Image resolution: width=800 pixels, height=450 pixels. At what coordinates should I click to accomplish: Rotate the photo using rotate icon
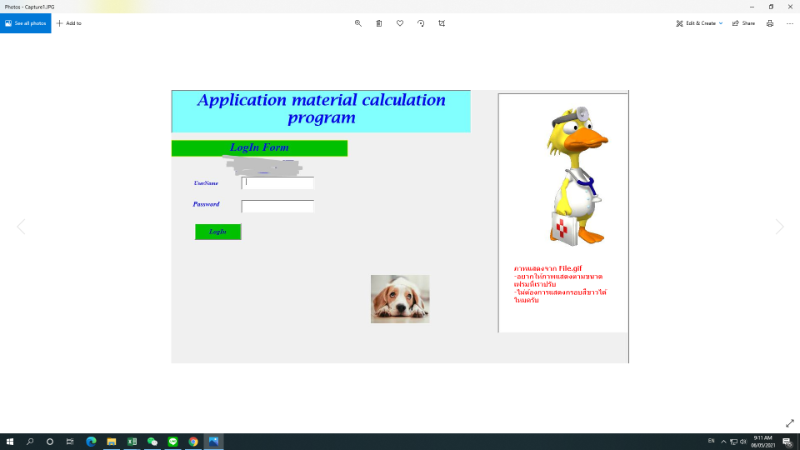point(421,23)
